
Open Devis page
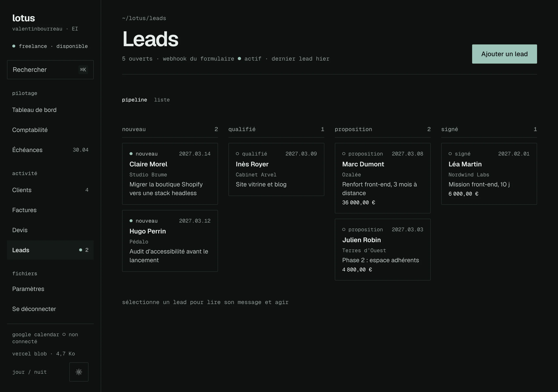click(x=50, y=230)
